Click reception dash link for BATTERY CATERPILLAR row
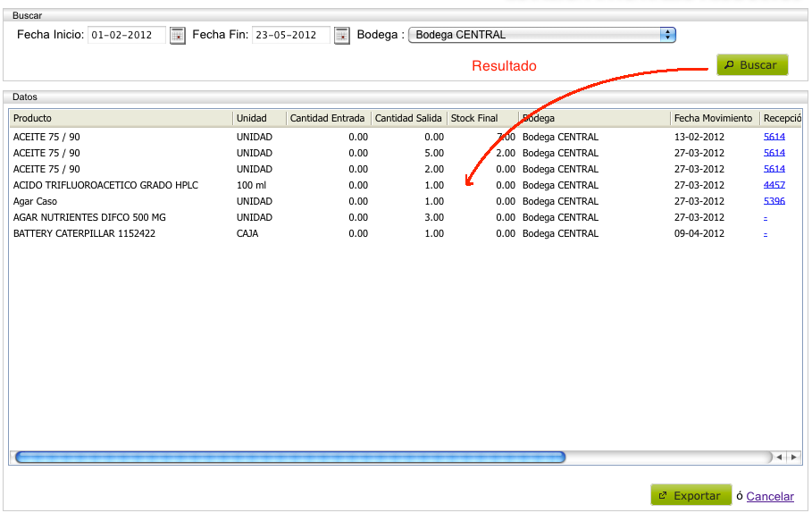The height and width of the screenshot is (513, 812). (766, 233)
